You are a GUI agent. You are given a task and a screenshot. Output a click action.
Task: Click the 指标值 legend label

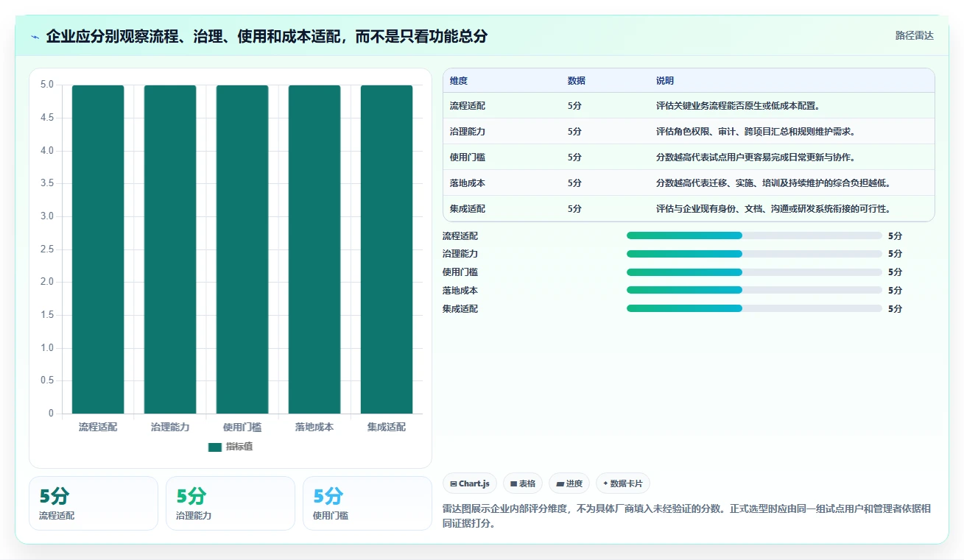tap(239, 447)
